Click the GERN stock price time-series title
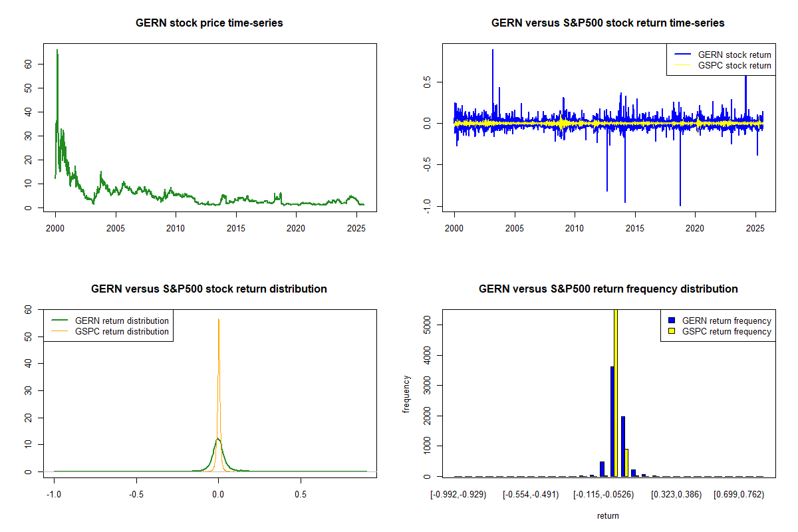The image size is (798, 532). tap(209, 23)
